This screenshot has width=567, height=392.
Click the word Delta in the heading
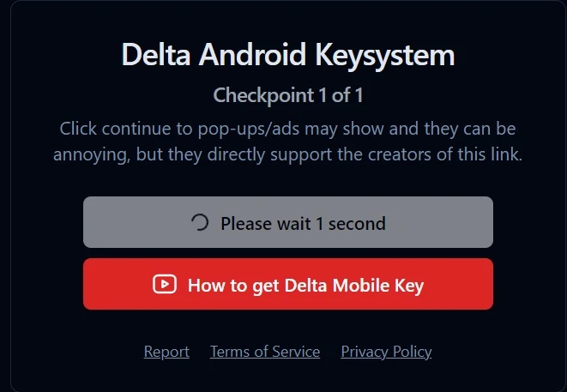pos(156,55)
